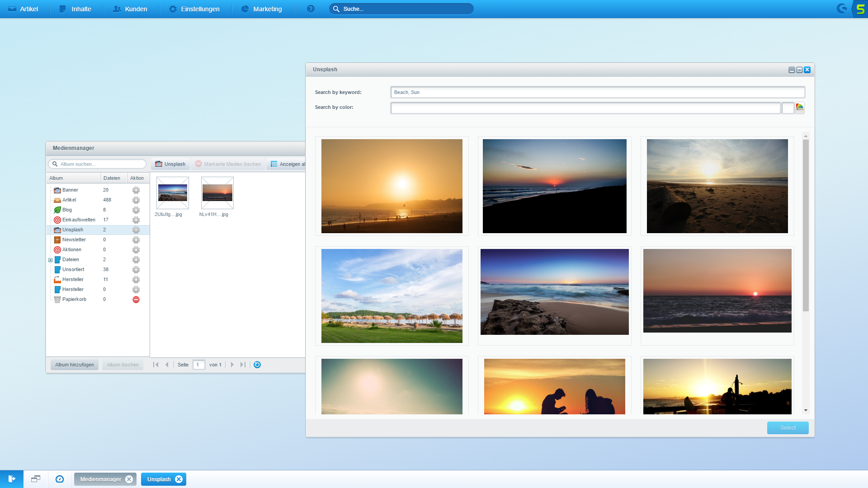The width and height of the screenshot is (868, 488).
Task: Open the Marketing menu
Action: click(x=262, y=9)
